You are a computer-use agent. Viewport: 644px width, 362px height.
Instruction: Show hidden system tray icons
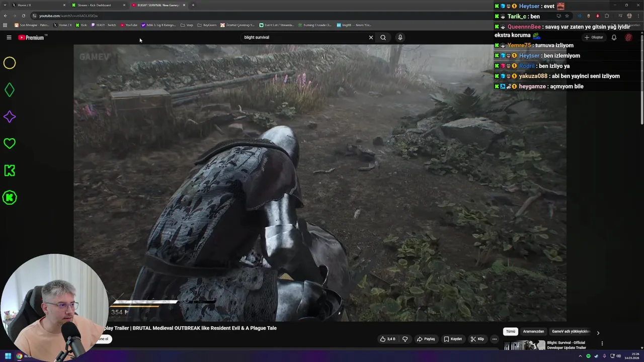tap(580, 356)
